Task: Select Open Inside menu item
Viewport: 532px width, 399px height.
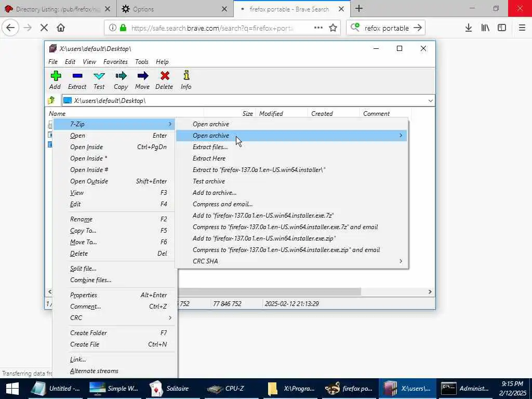Action: [x=114, y=147]
